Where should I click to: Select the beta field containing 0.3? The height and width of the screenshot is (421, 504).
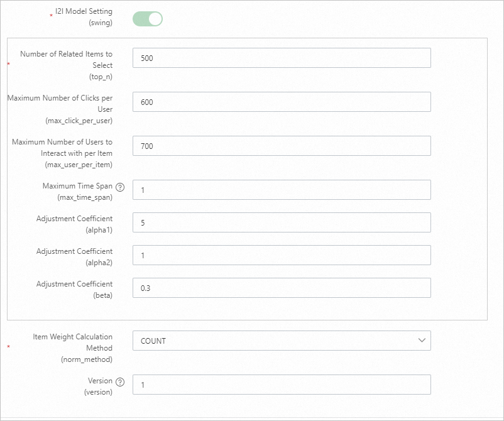(x=282, y=288)
